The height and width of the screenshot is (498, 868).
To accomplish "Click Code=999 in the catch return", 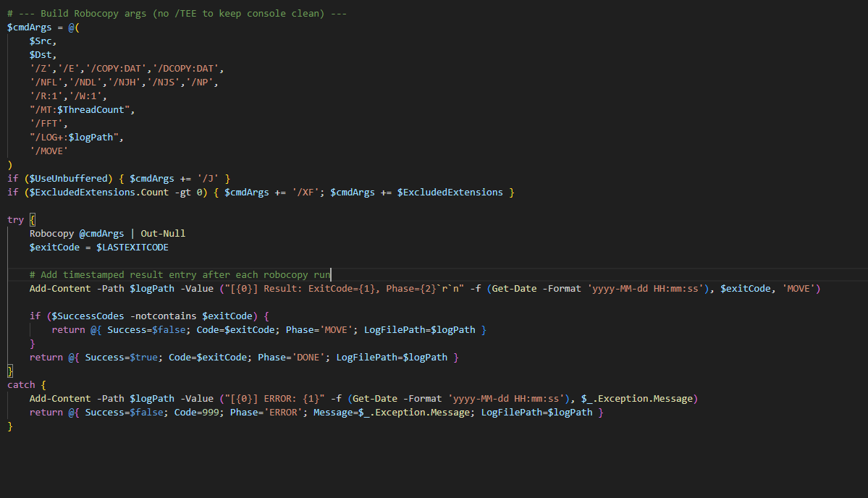I will coord(196,413).
